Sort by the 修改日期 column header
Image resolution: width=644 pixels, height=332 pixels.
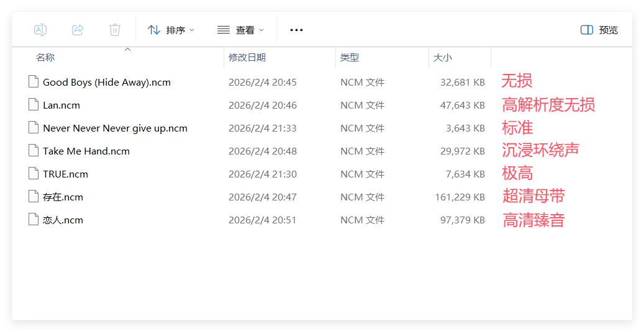click(247, 58)
